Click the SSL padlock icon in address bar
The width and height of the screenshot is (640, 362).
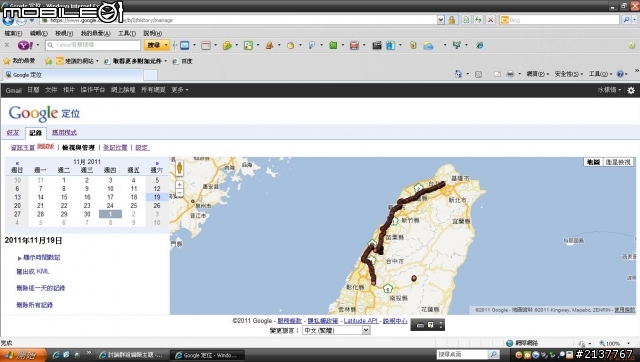click(x=452, y=20)
